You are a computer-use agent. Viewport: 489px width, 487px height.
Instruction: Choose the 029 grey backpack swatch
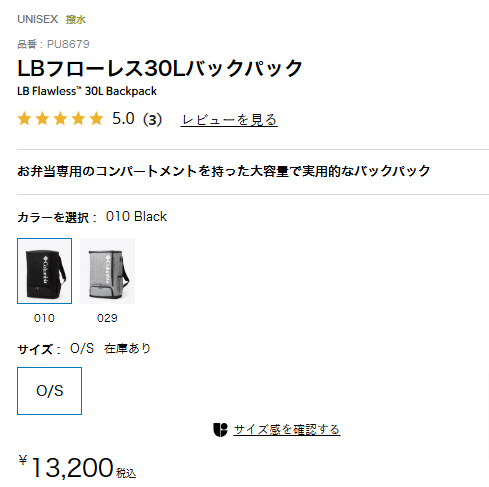tap(107, 271)
